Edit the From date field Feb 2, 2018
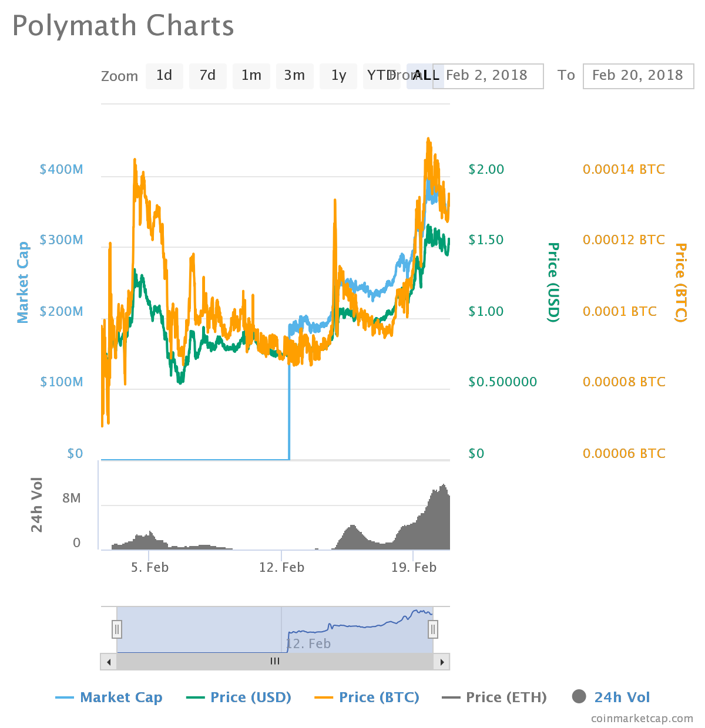The width and height of the screenshot is (705, 728). click(x=488, y=76)
